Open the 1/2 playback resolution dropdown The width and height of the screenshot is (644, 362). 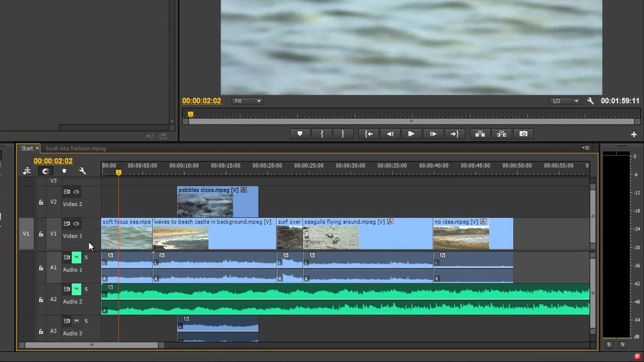(564, 100)
